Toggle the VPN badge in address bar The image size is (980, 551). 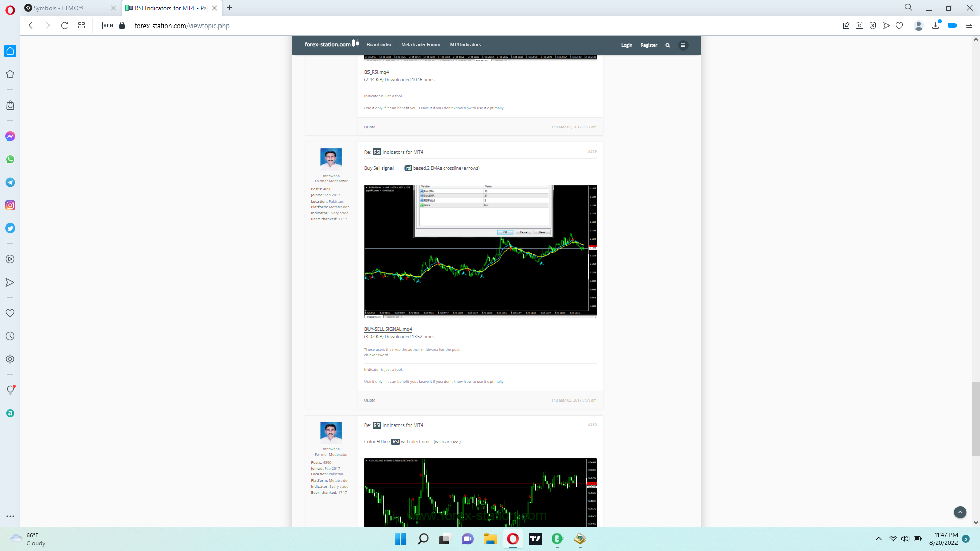pos(108,26)
